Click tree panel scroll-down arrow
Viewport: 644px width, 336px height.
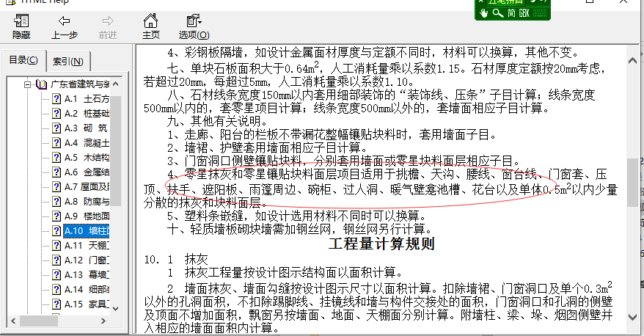115,308
